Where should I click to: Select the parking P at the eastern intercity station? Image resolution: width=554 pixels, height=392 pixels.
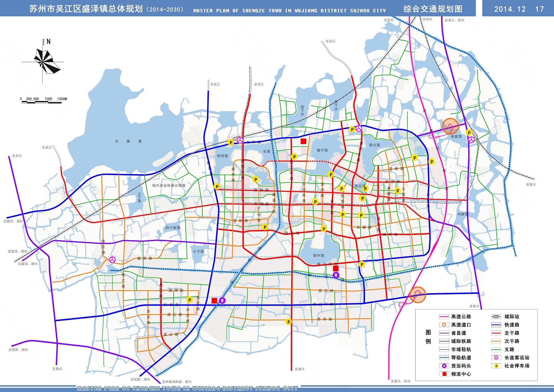469,133
